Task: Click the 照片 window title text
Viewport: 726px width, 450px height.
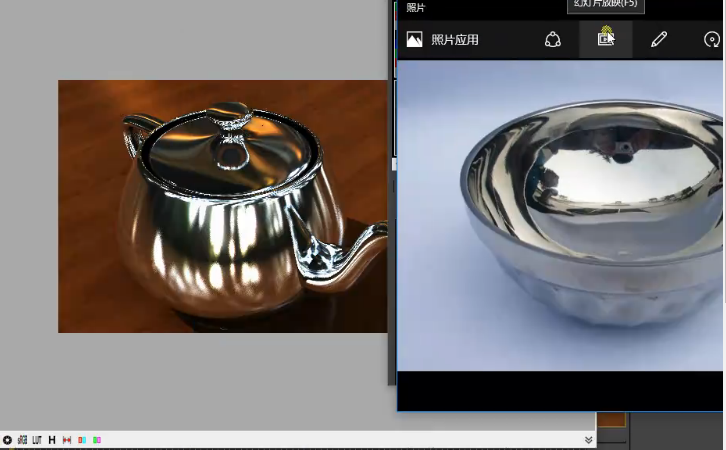Action: pos(415,7)
